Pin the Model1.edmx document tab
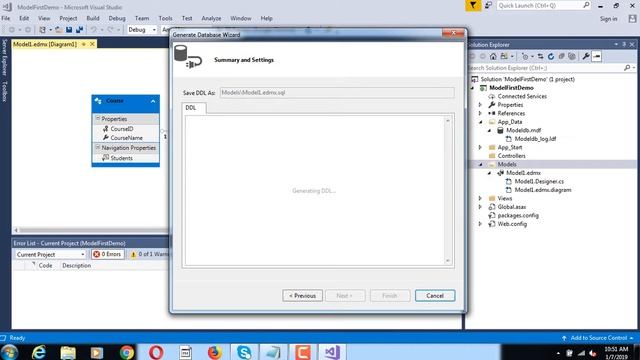The width and height of the screenshot is (640, 360). point(84,44)
